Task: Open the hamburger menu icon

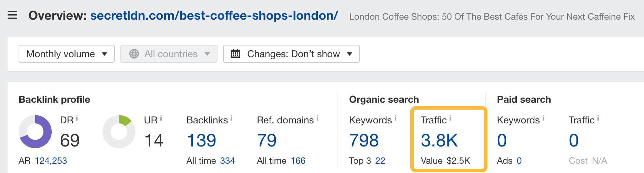Action: (x=12, y=15)
